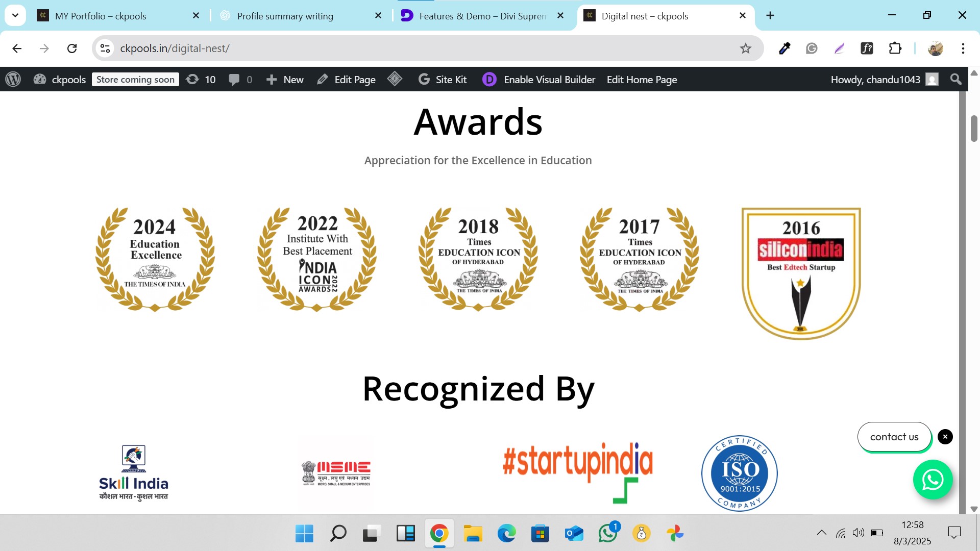Open the Chrome extensions puzzle icon
The image size is (980, 551).
[x=895, y=48]
